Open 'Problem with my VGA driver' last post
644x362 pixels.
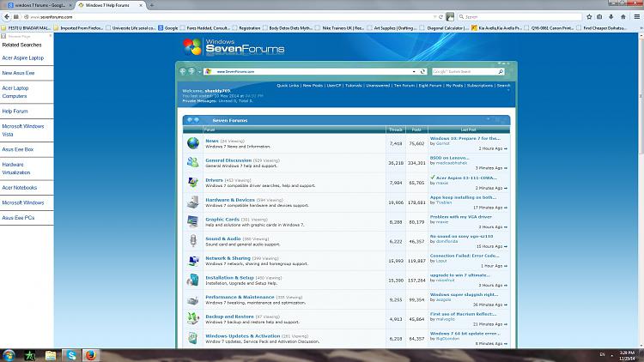(x=461, y=217)
